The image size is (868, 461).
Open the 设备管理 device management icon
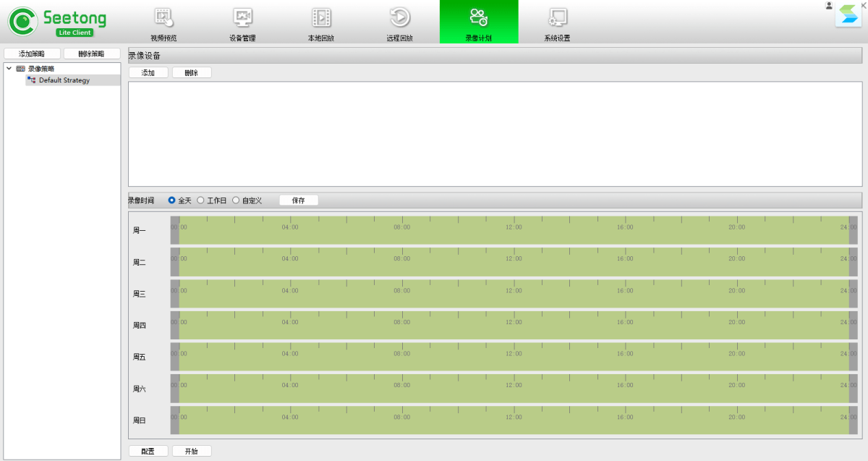tap(242, 17)
